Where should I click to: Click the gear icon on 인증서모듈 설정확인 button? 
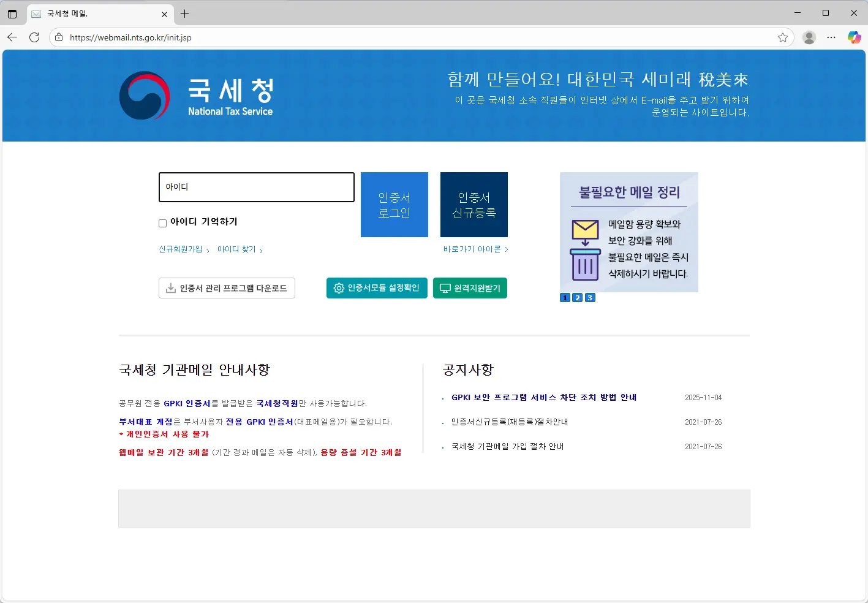point(339,288)
